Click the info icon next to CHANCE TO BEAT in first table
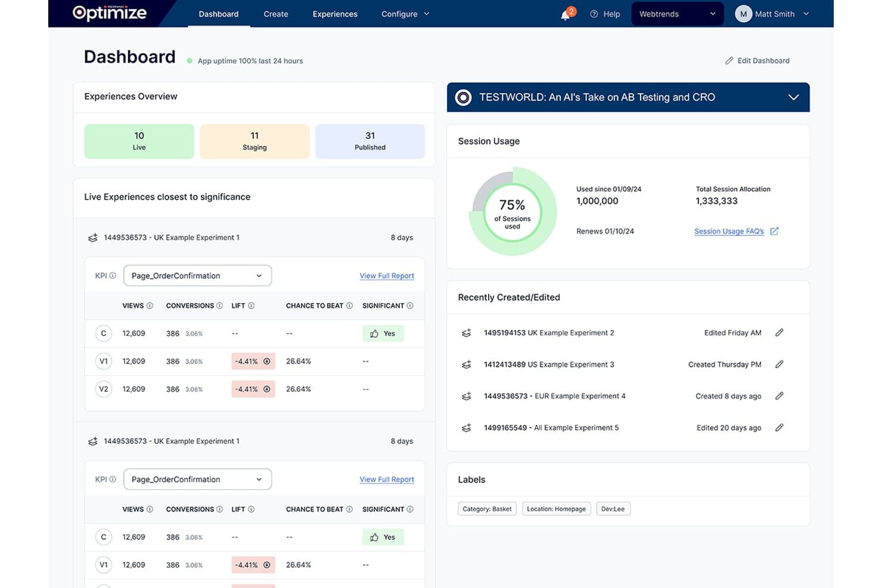882x588 pixels. click(349, 306)
